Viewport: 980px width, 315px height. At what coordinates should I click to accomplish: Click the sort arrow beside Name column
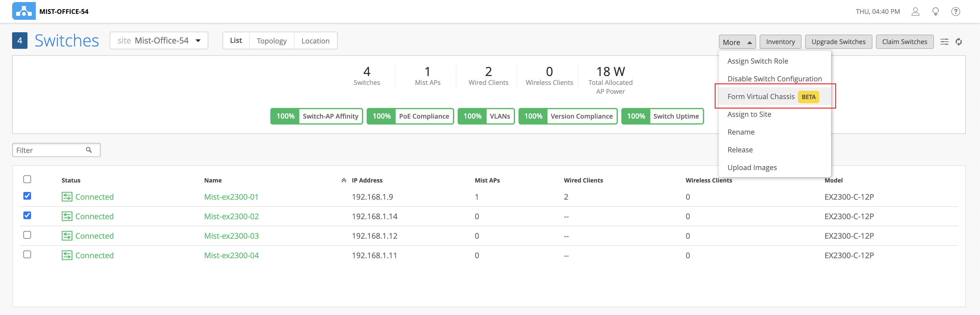[x=344, y=180]
